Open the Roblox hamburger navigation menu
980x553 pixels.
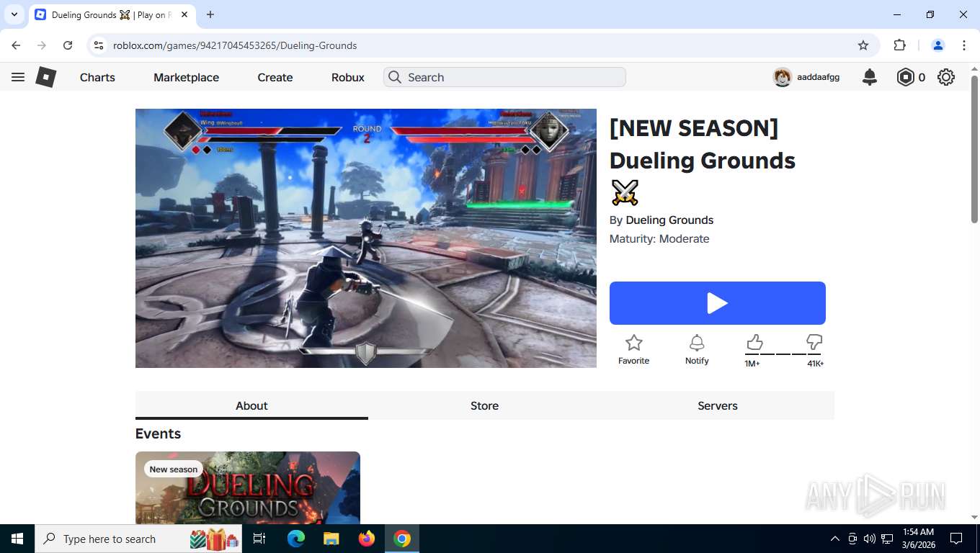coord(18,77)
